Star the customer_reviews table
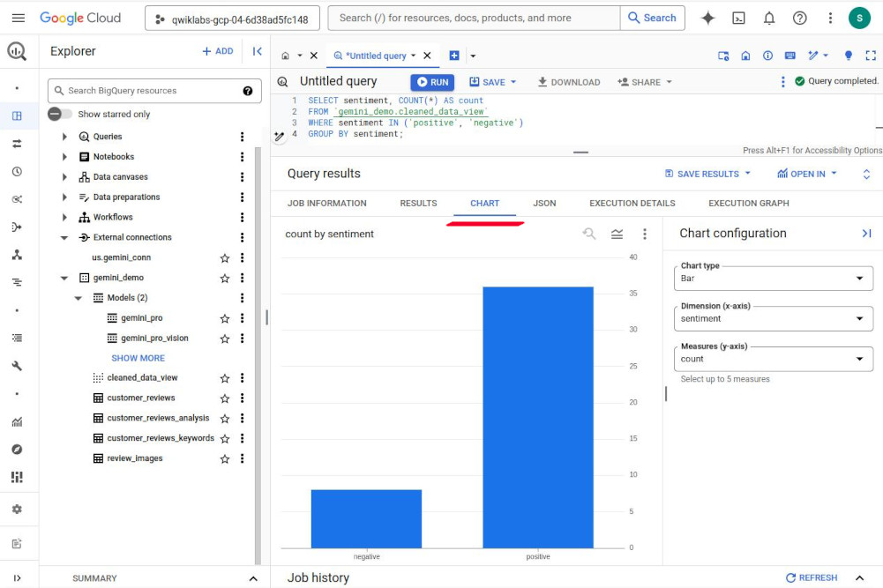Viewport: 883px width, 588px height. point(225,398)
